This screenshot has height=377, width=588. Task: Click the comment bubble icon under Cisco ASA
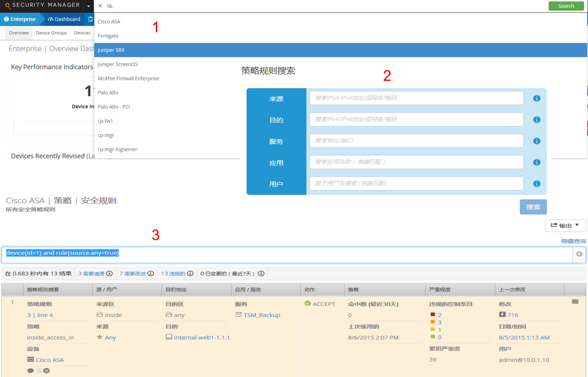30,371
